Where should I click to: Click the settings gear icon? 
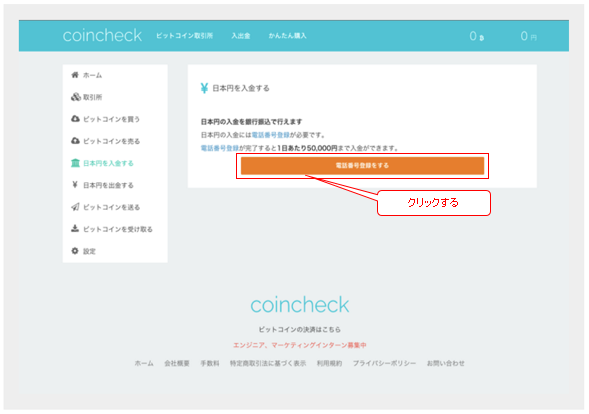tap(75, 251)
